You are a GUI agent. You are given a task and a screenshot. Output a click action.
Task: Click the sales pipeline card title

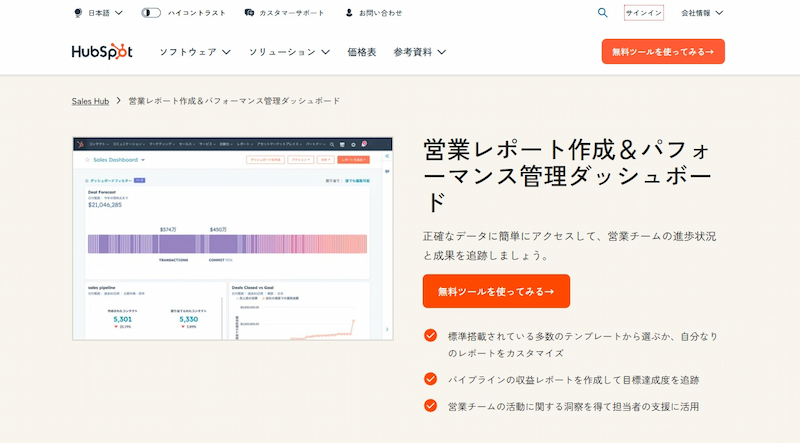[x=102, y=288]
